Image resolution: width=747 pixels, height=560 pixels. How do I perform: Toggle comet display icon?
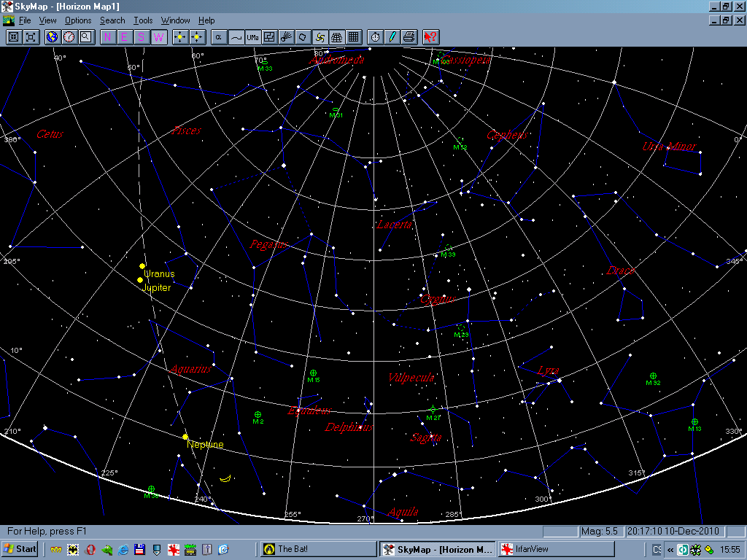[286, 37]
